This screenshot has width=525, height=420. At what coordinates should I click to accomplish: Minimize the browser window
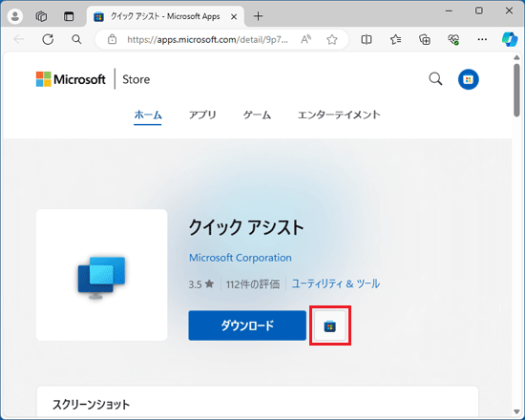pyautogui.click(x=449, y=11)
